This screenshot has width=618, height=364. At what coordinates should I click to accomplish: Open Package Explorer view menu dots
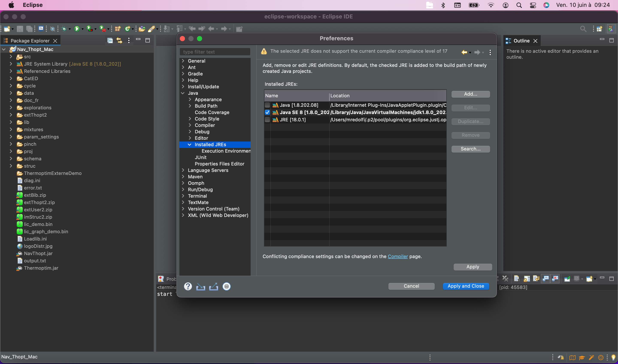(129, 41)
